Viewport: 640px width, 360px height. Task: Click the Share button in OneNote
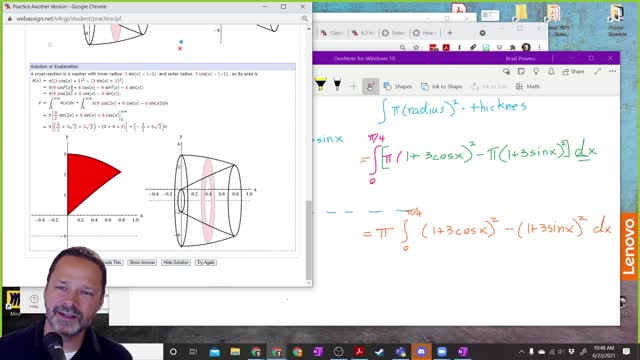[x=573, y=71]
